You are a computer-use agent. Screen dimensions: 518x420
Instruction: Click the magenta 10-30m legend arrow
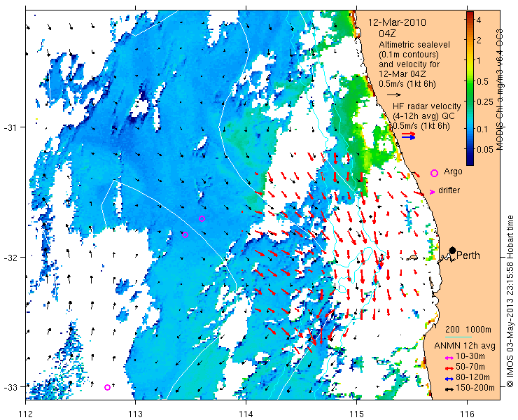[x=449, y=358]
